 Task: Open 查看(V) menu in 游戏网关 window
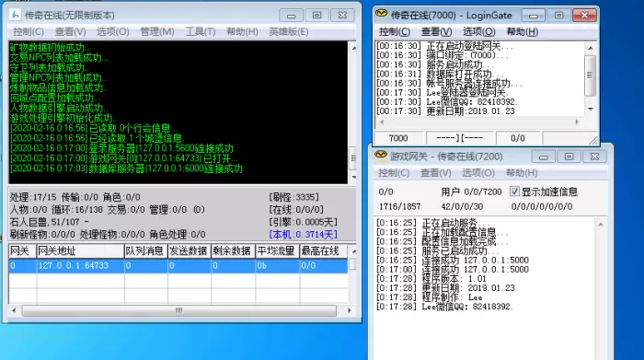pyautogui.click(x=436, y=173)
